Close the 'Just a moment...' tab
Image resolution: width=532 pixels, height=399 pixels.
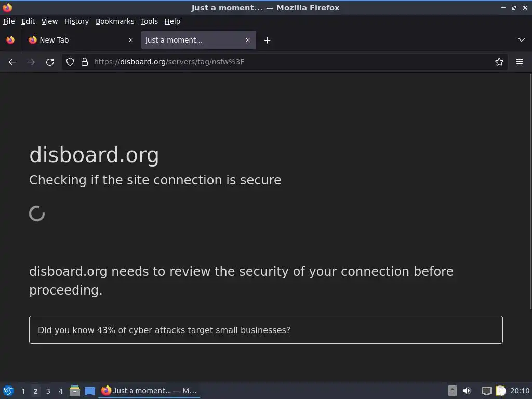[248, 40]
